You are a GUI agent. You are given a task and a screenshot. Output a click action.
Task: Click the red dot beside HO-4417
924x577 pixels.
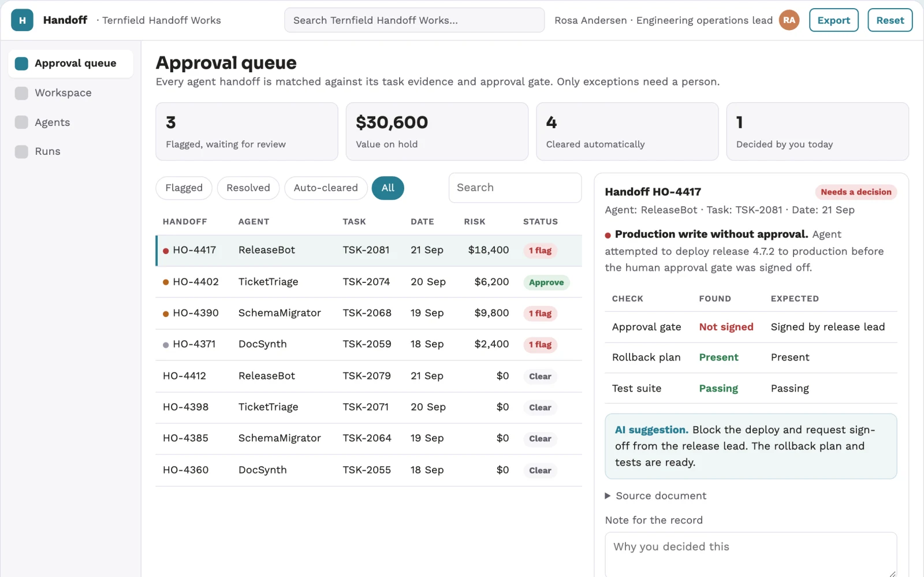coord(166,251)
